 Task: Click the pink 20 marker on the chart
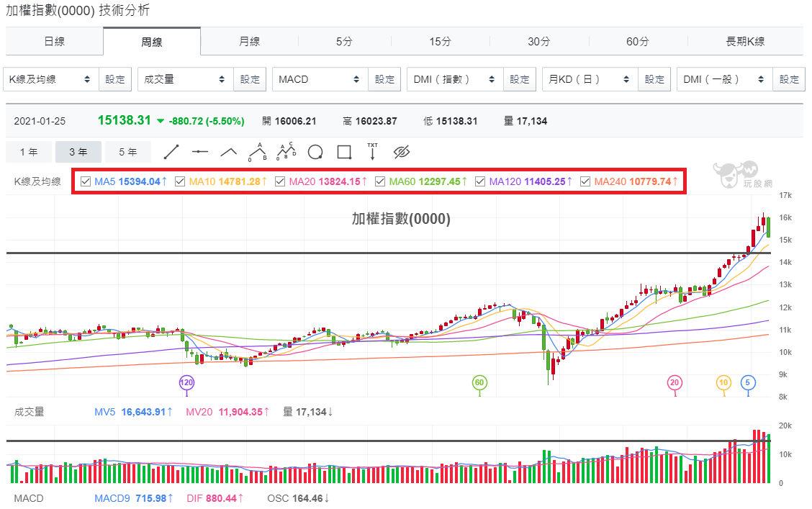point(675,383)
